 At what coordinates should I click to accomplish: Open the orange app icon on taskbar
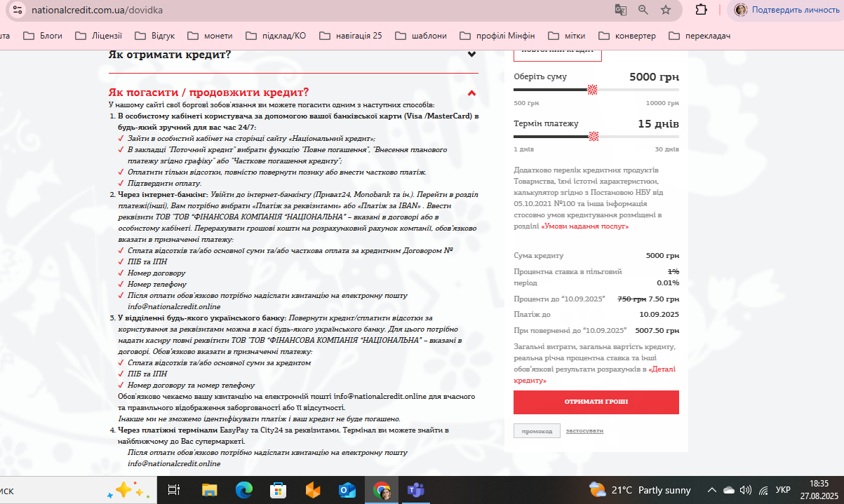tap(313, 491)
